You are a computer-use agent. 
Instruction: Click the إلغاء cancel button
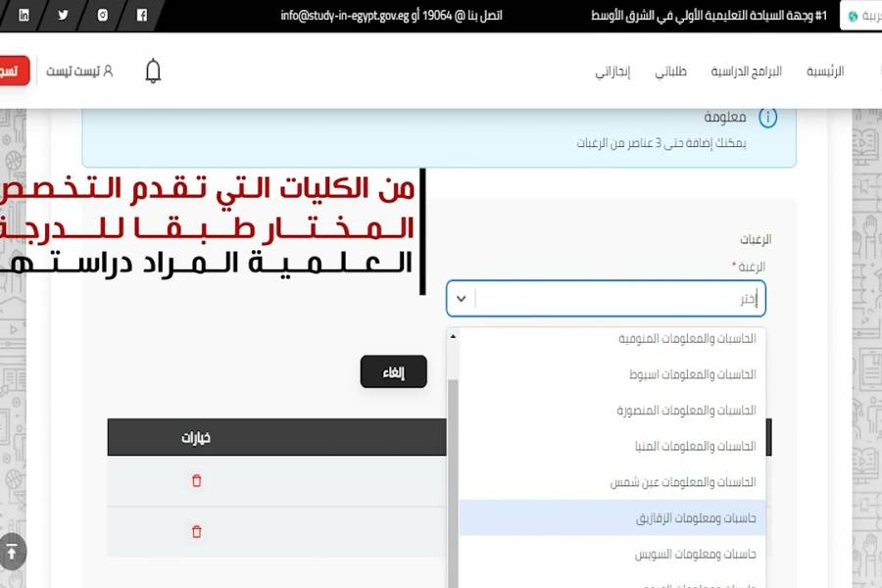point(394,372)
